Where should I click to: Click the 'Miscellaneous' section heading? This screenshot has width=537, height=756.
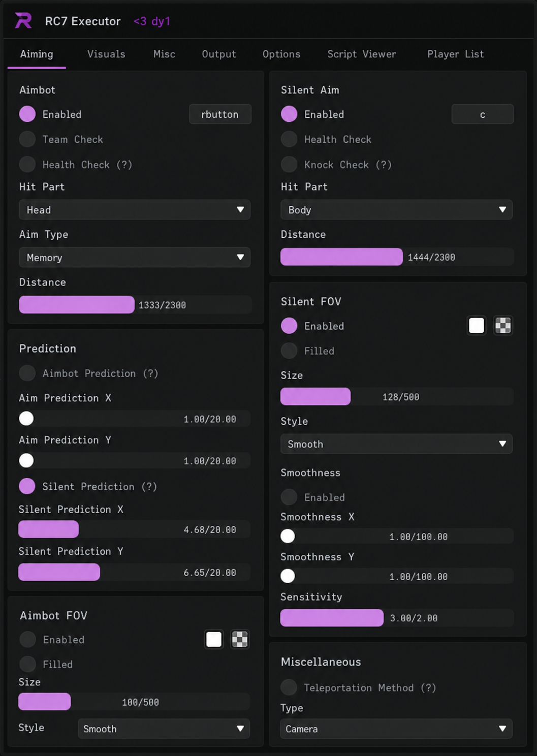pyautogui.click(x=321, y=662)
